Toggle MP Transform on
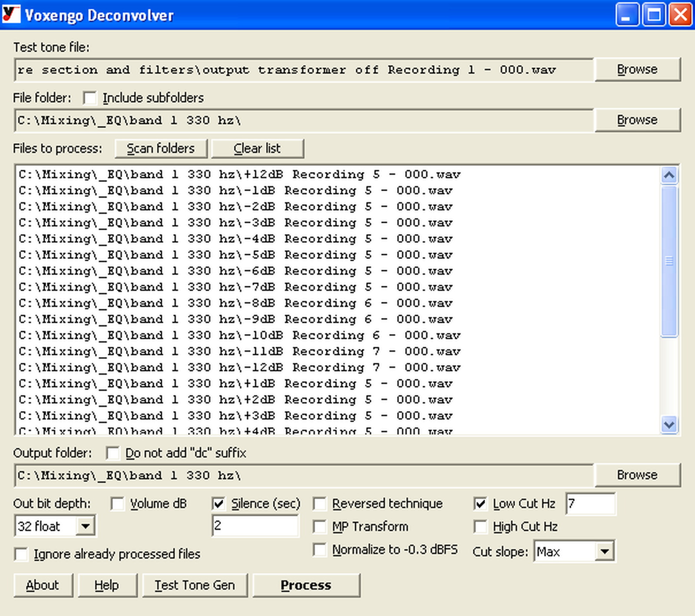 point(320,527)
